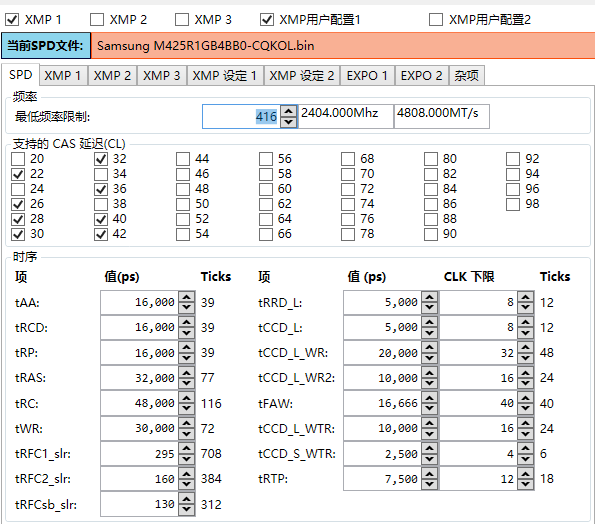Click the 当前SPD文件 button
The image size is (595, 524).
point(46,46)
